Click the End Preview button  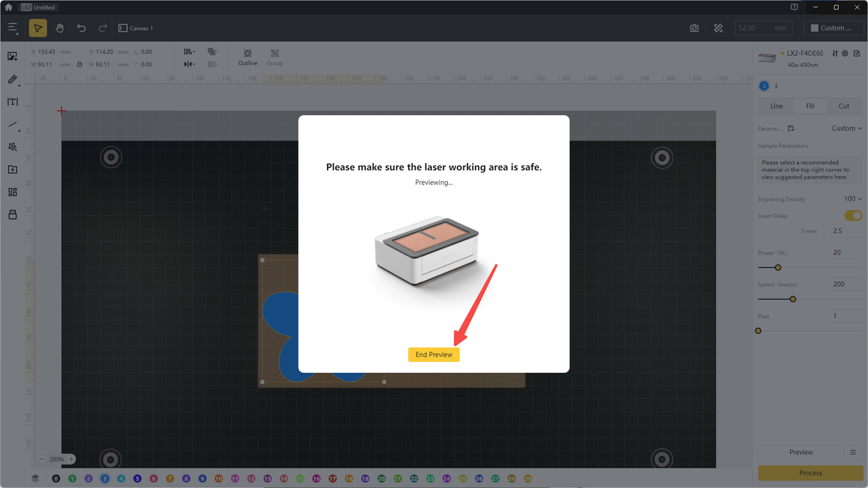coord(434,354)
